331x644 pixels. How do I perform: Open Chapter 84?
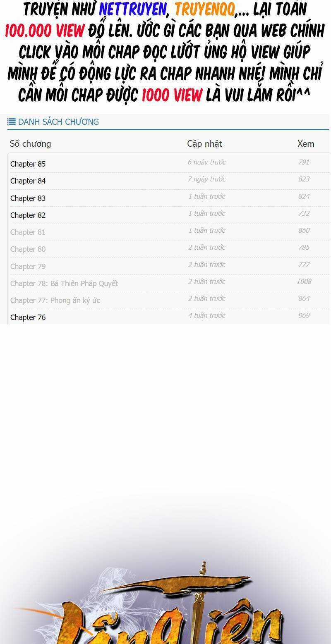28,181
